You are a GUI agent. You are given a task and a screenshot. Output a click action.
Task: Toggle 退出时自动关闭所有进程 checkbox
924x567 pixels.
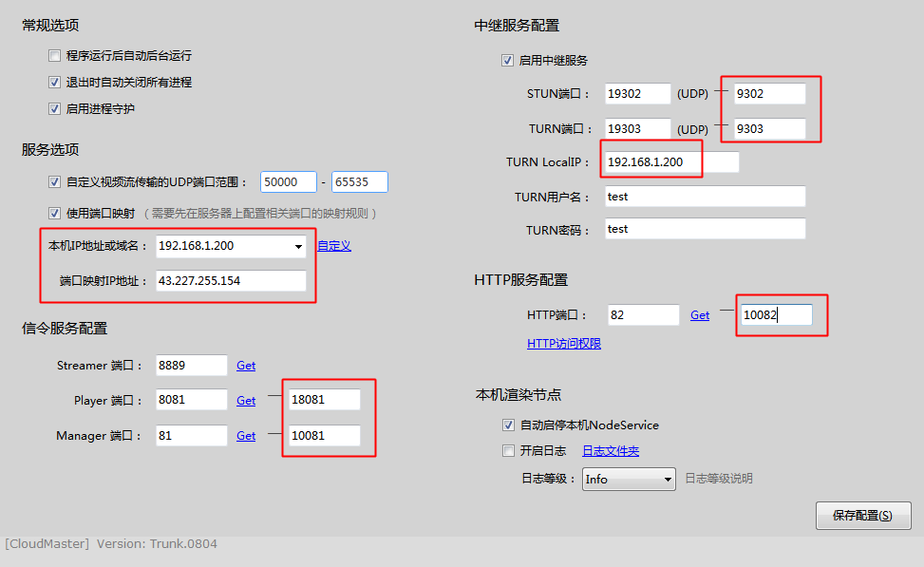point(54,83)
